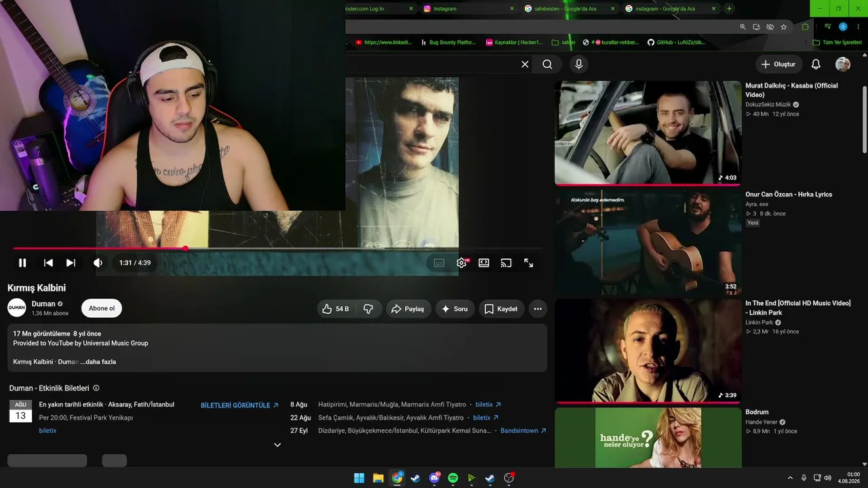The image size is (868, 488).
Task: Open File Explorer from the taskbar
Action: [x=378, y=479]
